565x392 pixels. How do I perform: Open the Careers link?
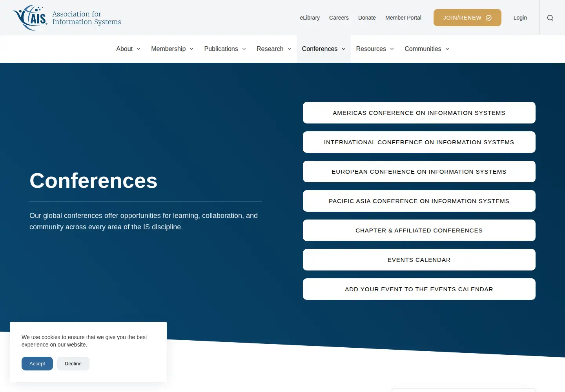[x=339, y=18]
